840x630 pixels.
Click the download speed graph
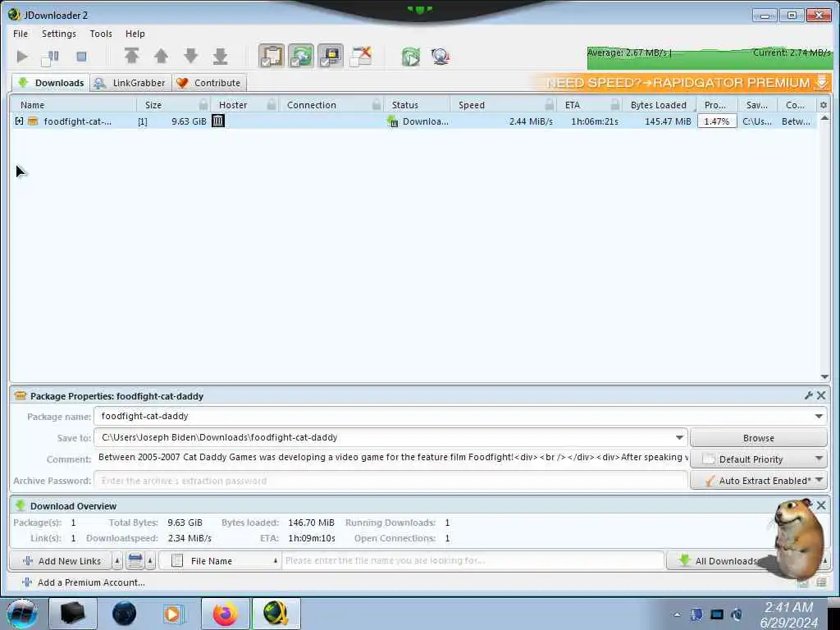click(709, 58)
